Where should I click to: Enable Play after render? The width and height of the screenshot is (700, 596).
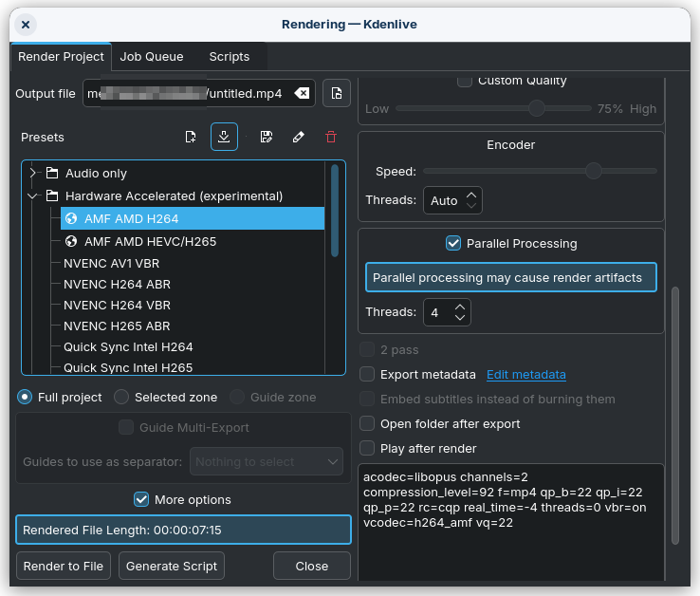click(x=367, y=448)
